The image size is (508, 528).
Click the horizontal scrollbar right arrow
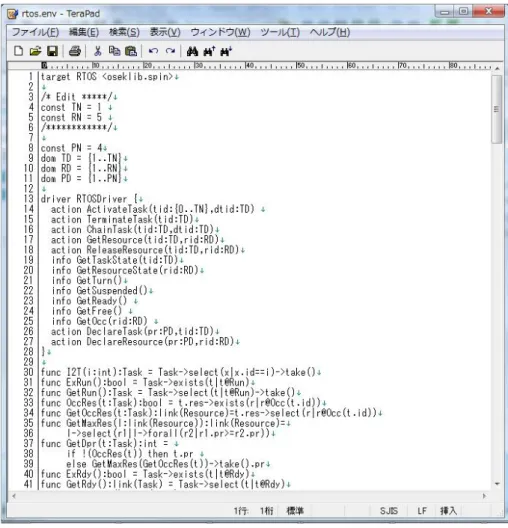[x=484, y=496]
